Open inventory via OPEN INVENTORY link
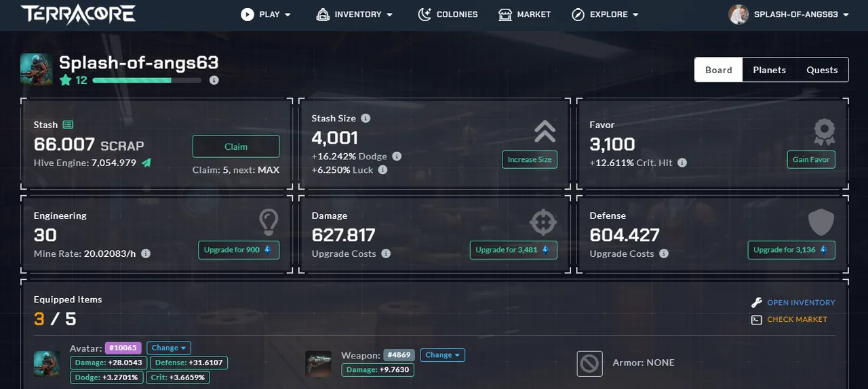868x389 pixels. [x=801, y=302]
